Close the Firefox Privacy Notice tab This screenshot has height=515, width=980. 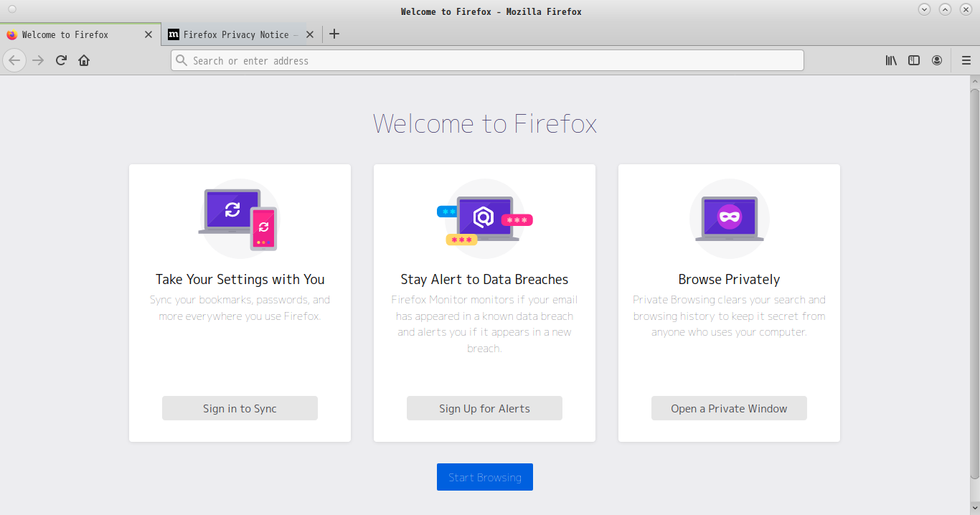(310, 34)
